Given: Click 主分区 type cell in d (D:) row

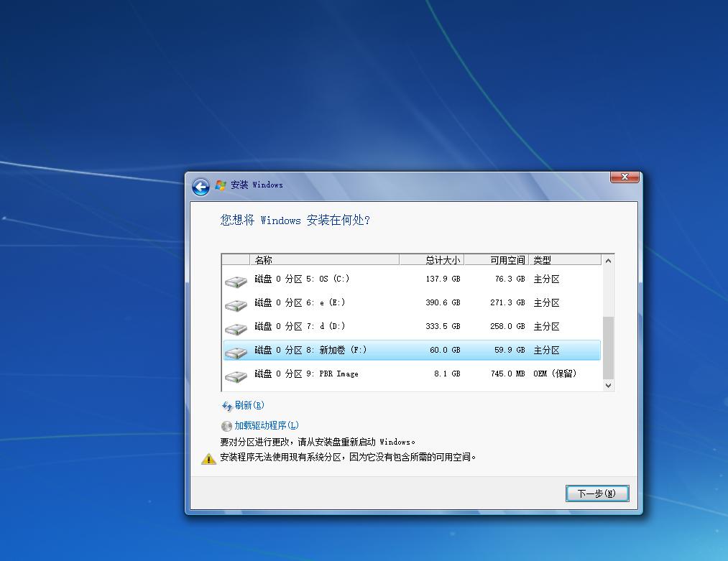Looking at the screenshot, I should tap(546, 326).
